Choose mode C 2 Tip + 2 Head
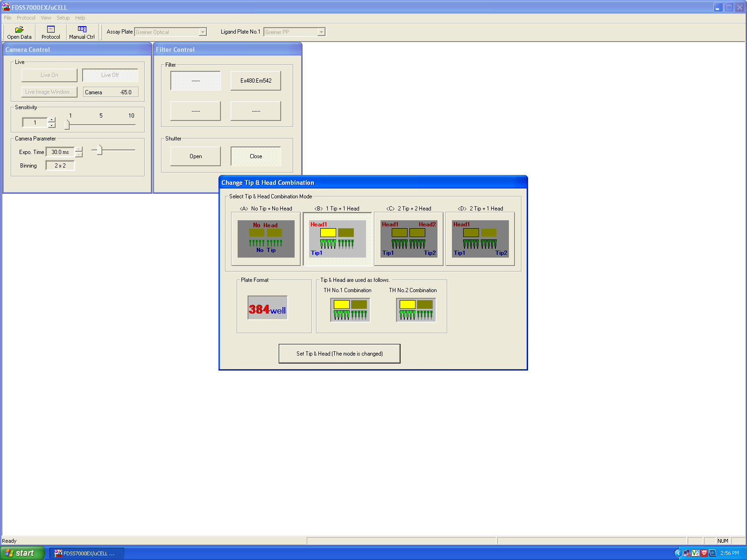Image resolution: width=747 pixels, height=560 pixels. [409, 239]
